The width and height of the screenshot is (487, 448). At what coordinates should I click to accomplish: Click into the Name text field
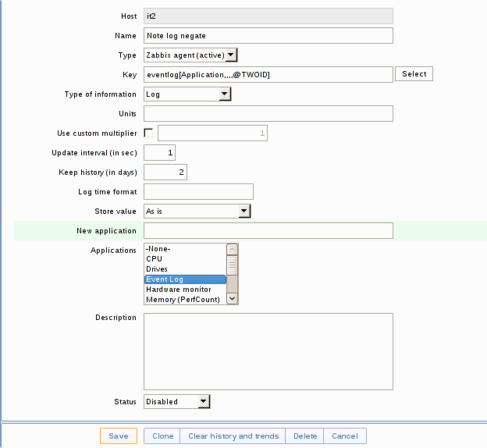[268, 36]
